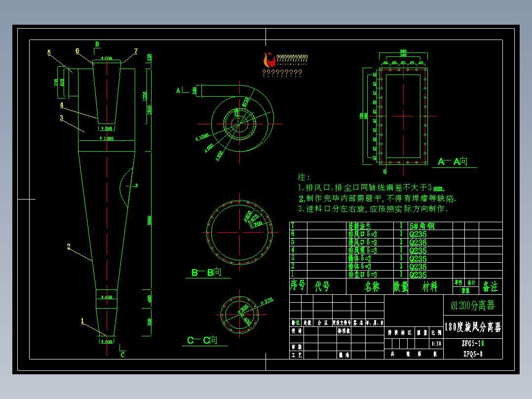The image size is (532, 399).
Task: Select the 1:50 scale cell
Action: click(x=436, y=344)
